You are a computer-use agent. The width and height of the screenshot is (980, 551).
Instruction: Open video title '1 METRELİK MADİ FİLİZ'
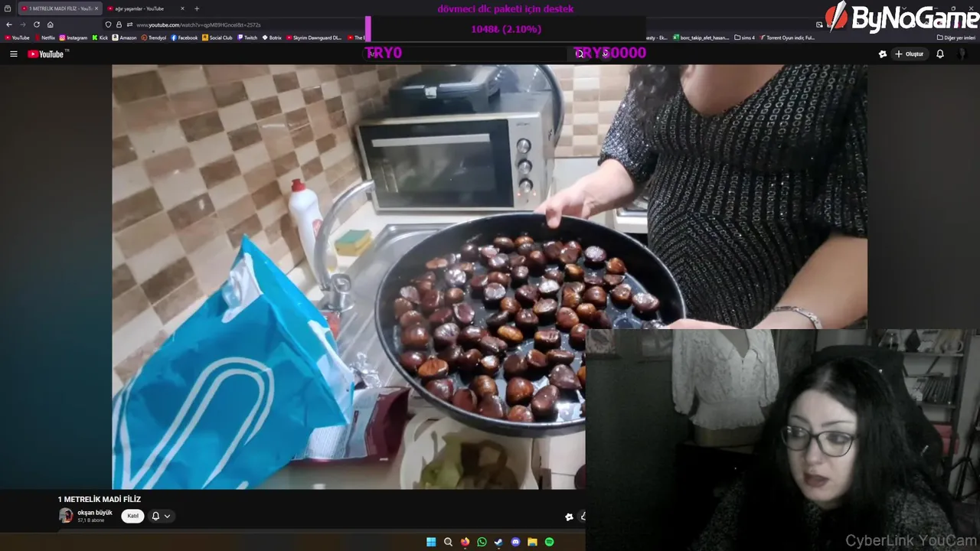pos(100,499)
